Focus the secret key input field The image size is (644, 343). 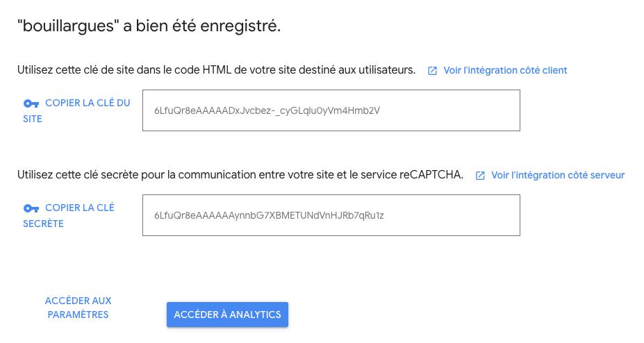click(x=331, y=215)
